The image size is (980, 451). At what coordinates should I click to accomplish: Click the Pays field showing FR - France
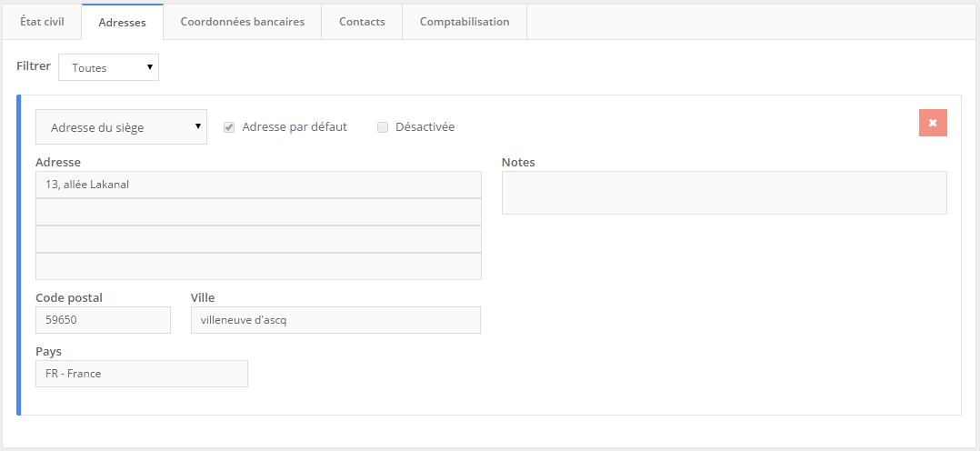141,374
